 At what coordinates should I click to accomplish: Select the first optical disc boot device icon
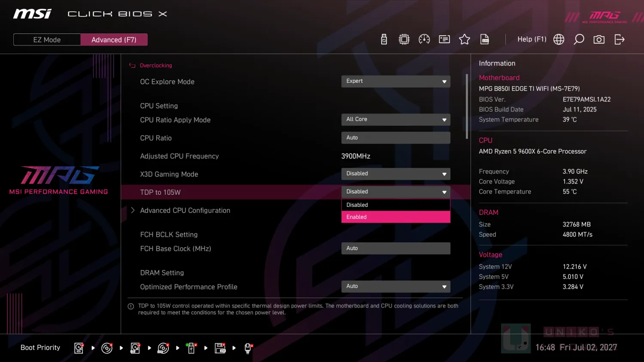click(107, 348)
